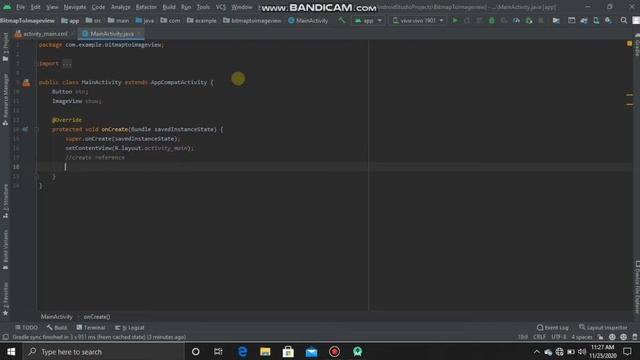Open the app run configuration dropdown

[x=368, y=20]
